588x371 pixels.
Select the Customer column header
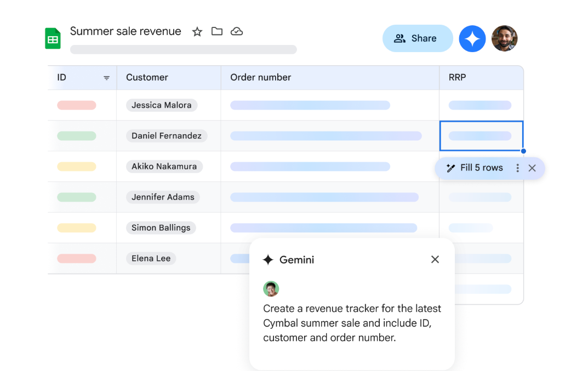tap(169, 78)
